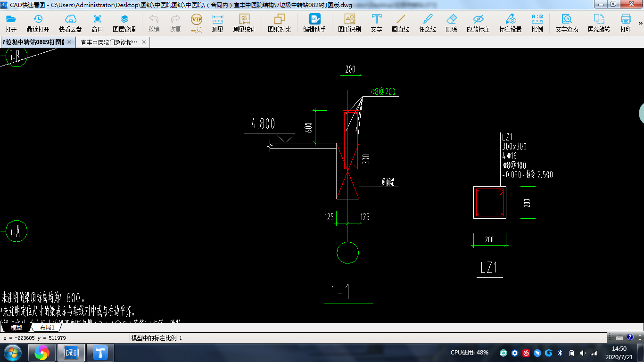Select the CAD viewer taskbar button
Image resolution: width=644 pixels, height=362 pixels.
click(x=71, y=352)
